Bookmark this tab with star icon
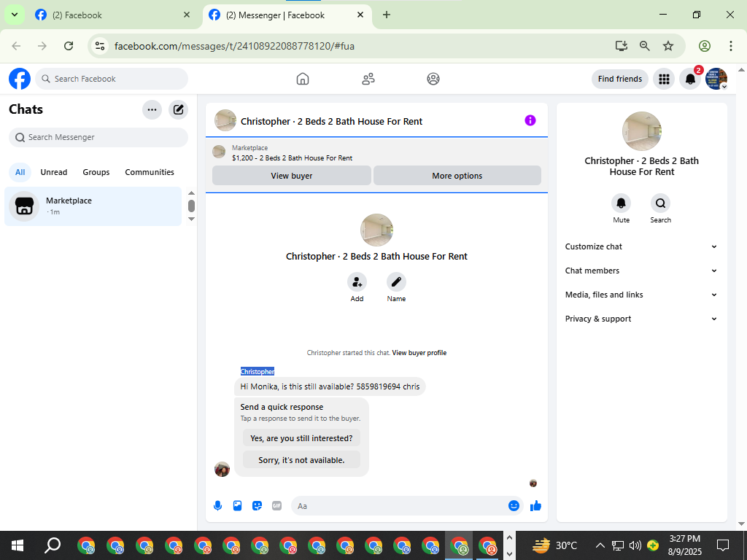This screenshot has width=747, height=560. pyautogui.click(x=668, y=46)
